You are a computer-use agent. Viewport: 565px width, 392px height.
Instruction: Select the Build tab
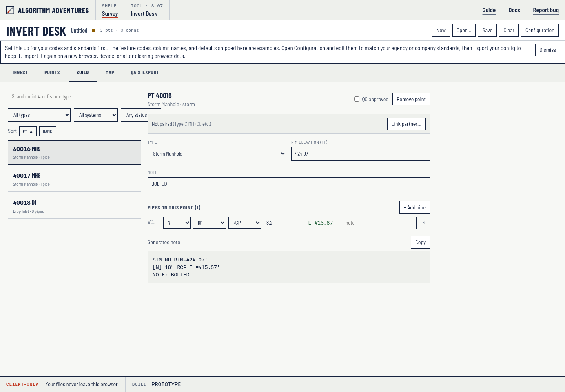pyautogui.click(x=83, y=73)
